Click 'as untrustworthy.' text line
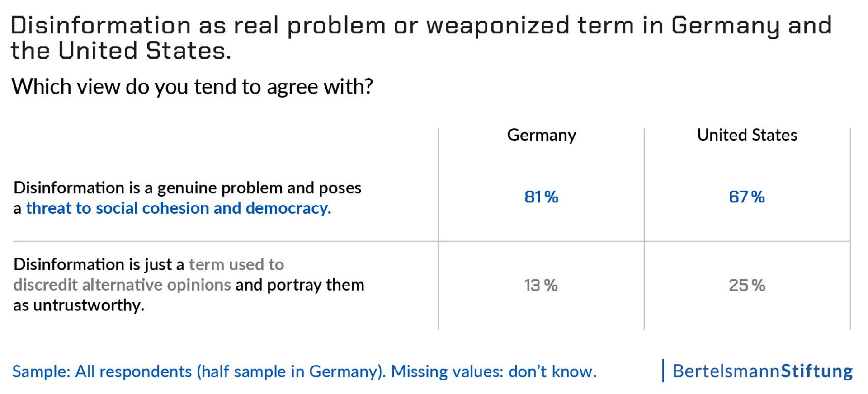 [x=79, y=305]
